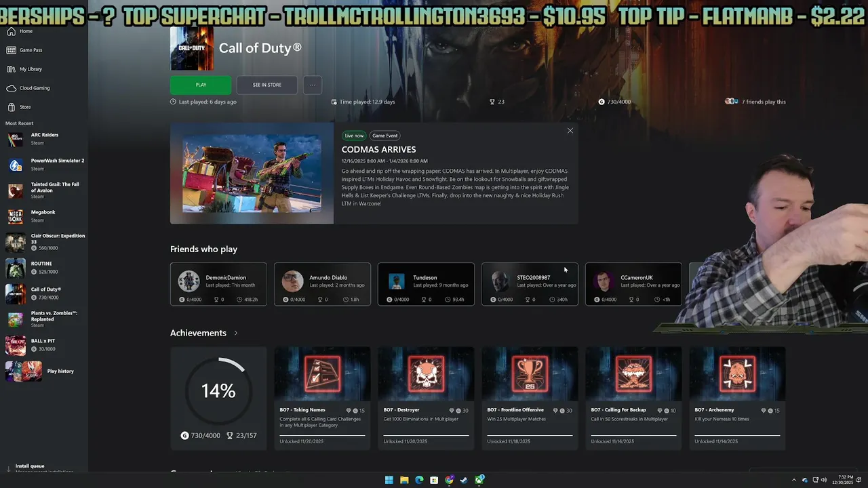Image resolution: width=868 pixels, height=488 pixels.
Task: Click Gamerscore icon showing 730/4000 in header
Action: point(601,102)
